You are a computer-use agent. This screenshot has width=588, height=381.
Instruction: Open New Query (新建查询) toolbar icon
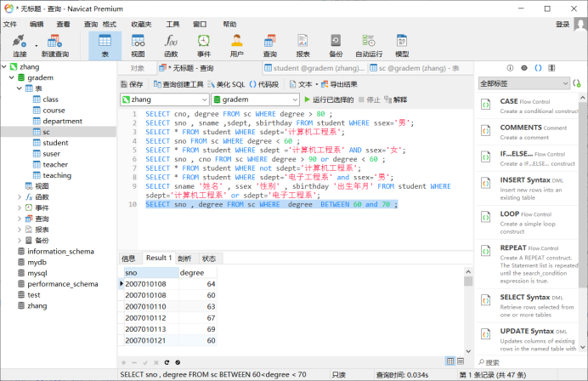click(x=54, y=45)
